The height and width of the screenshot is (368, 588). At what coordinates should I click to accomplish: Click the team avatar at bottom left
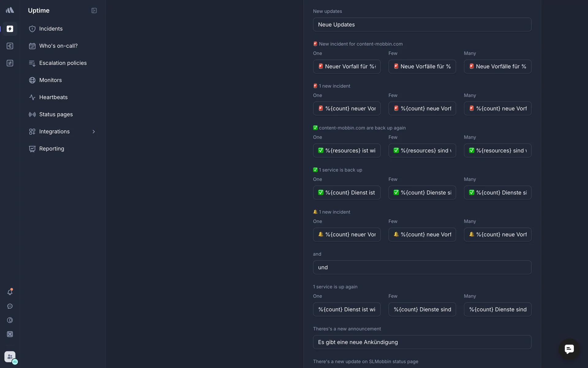[10, 357]
